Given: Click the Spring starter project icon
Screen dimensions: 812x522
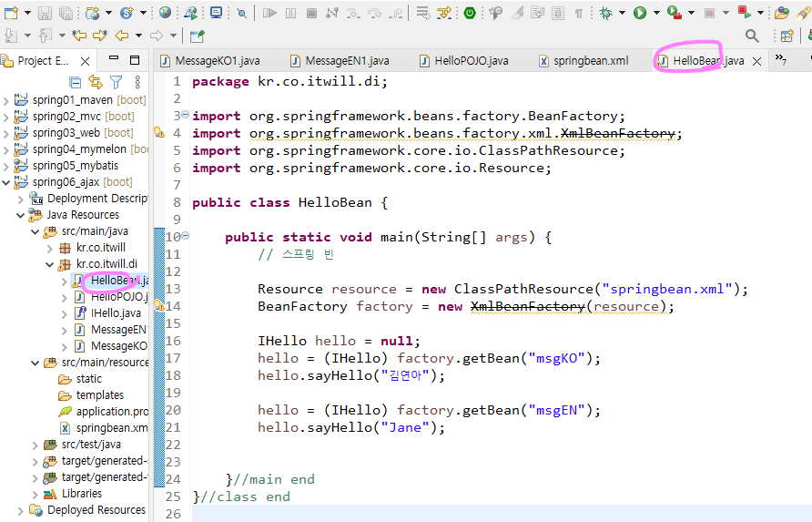Looking at the screenshot, I should pyautogui.click(x=126, y=13).
